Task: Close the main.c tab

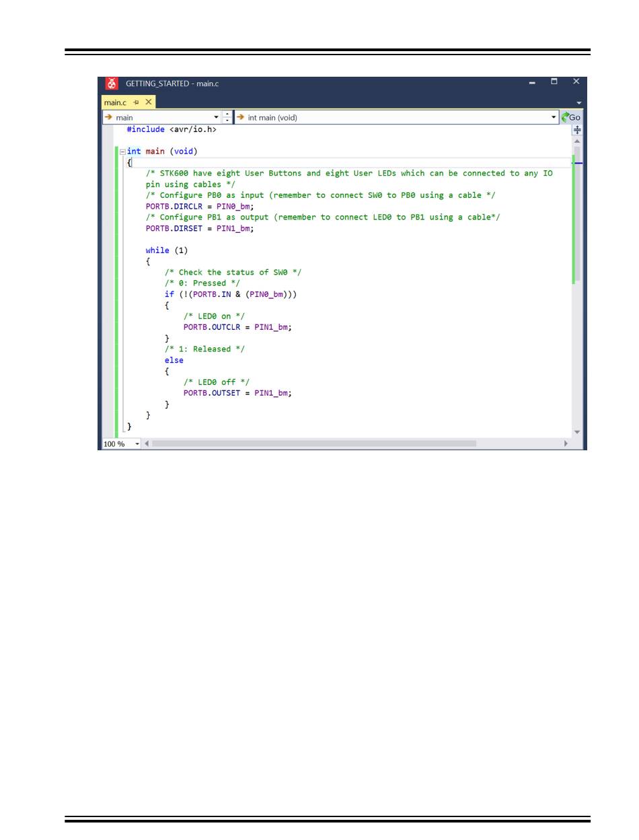Action: click(x=149, y=102)
